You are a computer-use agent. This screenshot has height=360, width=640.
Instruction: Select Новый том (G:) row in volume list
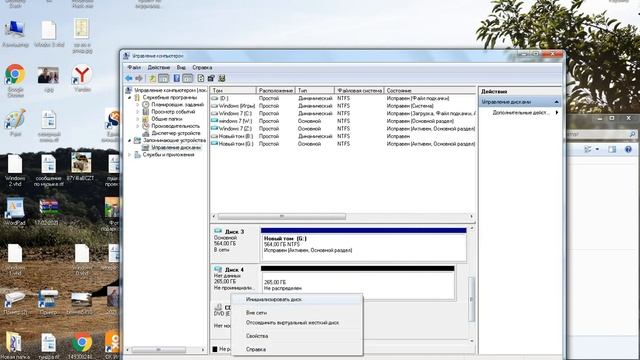pos(343,144)
